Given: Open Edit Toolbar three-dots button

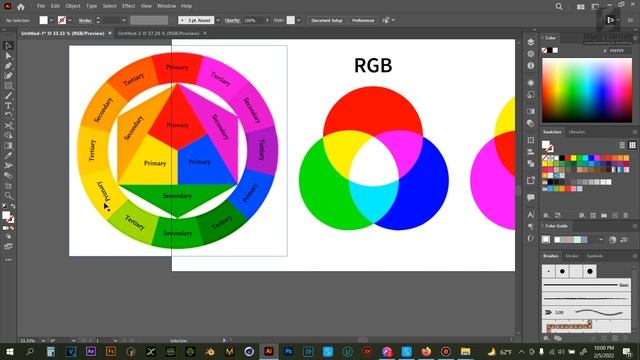Looking at the screenshot, I should (8, 260).
